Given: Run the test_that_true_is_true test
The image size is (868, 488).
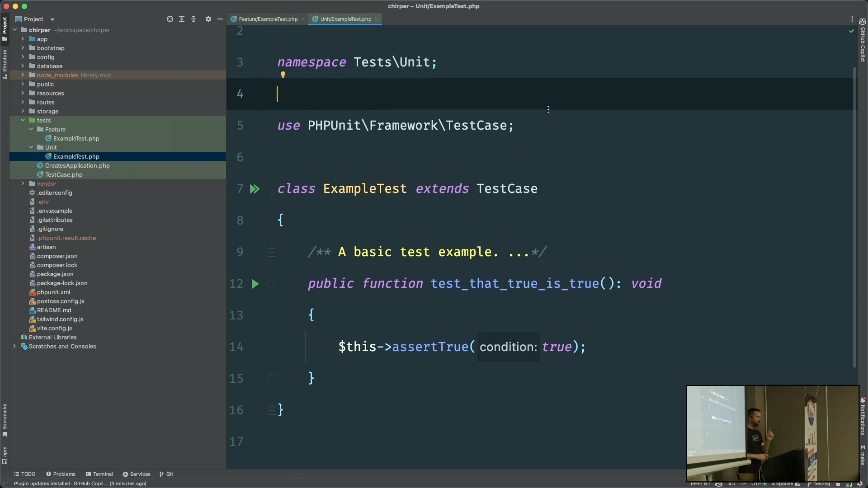Looking at the screenshot, I should (255, 284).
